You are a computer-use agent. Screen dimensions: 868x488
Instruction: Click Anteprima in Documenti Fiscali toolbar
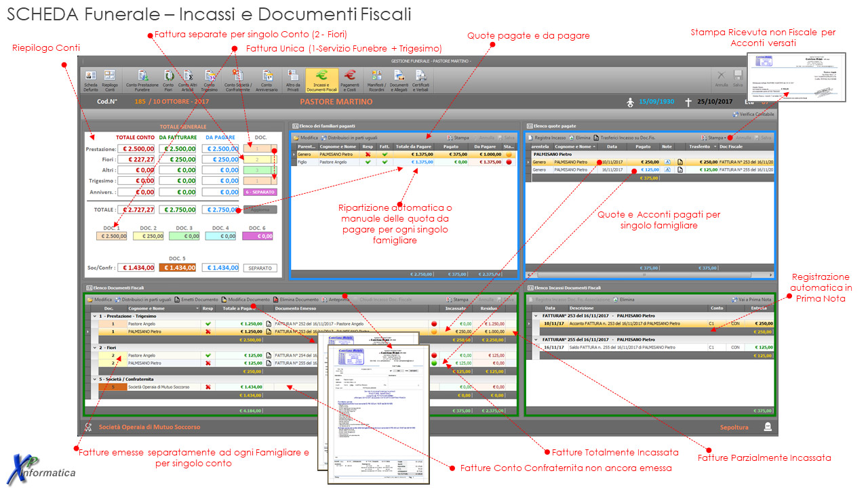click(x=335, y=300)
